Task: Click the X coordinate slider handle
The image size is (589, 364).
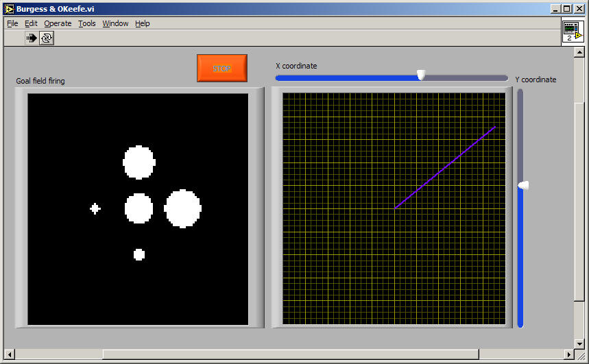Action: (x=422, y=75)
